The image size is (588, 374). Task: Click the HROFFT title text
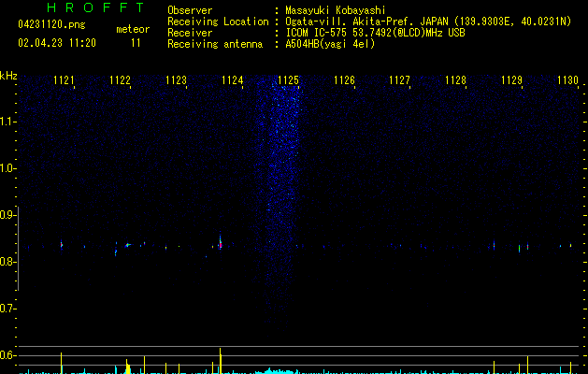[x=95, y=7]
